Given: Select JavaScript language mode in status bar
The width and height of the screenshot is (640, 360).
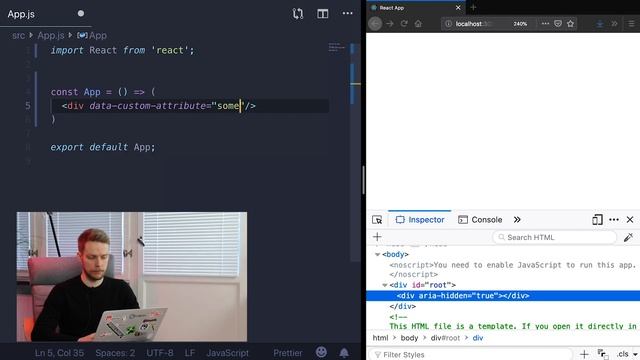Looking at the screenshot, I should tap(227, 353).
